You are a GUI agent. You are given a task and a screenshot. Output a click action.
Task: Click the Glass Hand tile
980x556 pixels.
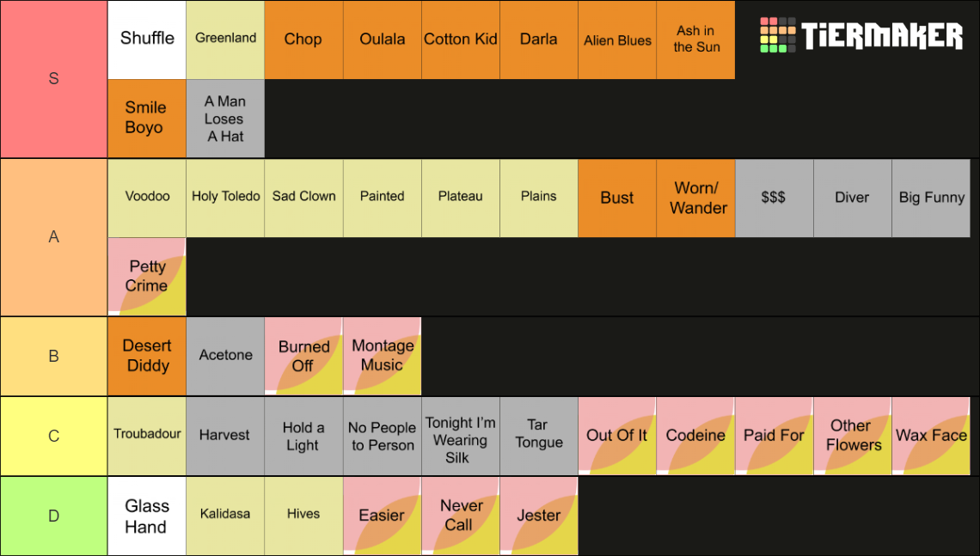click(x=147, y=516)
